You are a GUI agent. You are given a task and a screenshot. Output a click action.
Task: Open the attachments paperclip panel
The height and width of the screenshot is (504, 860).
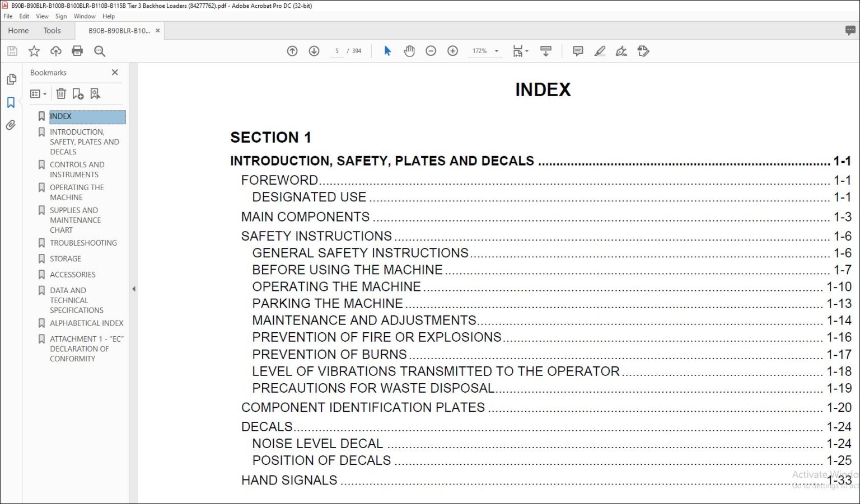coord(11,125)
